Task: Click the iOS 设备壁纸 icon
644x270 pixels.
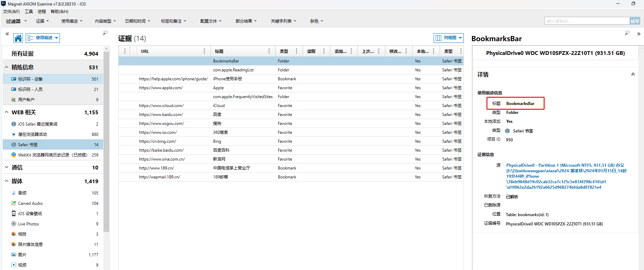Action: [14, 213]
